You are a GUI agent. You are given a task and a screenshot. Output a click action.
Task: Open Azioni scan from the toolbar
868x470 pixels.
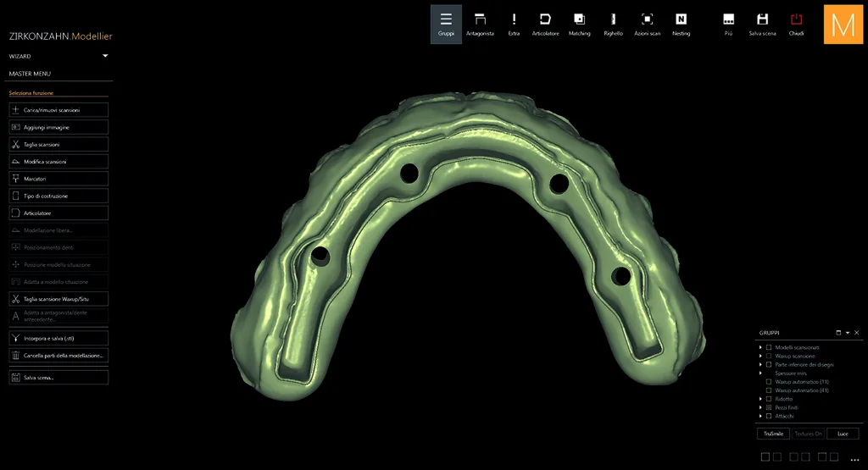click(647, 25)
